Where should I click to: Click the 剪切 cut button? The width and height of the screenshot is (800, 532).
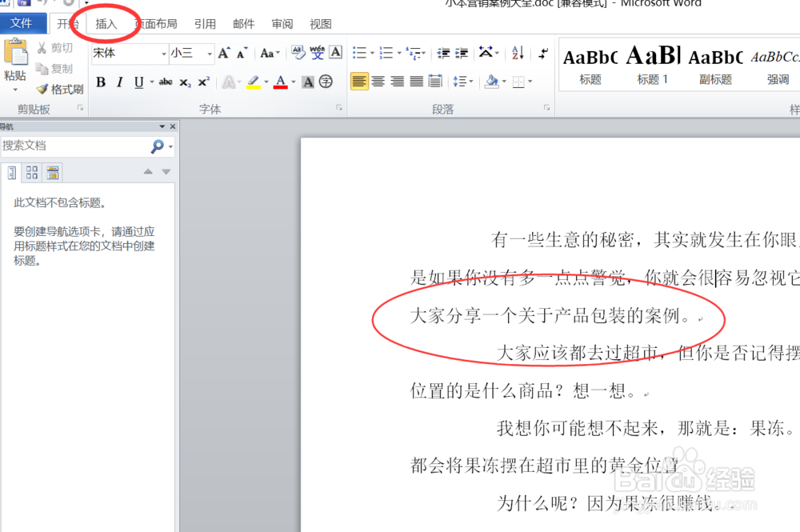point(54,48)
